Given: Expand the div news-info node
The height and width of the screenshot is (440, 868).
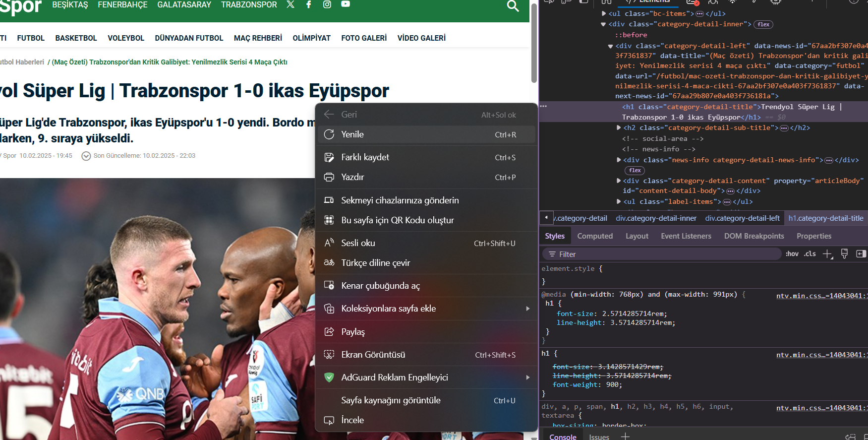Looking at the screenshot, I should [x=619, y=160].
